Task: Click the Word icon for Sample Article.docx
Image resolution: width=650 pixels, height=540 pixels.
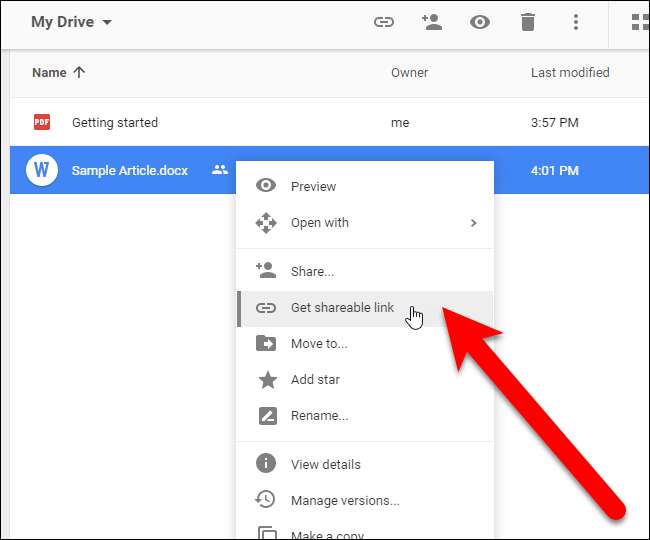Action: (42, 170)
